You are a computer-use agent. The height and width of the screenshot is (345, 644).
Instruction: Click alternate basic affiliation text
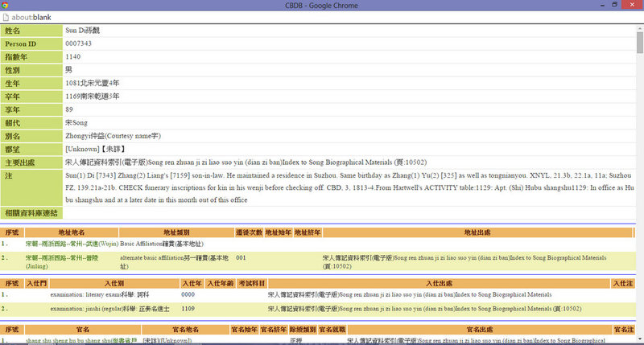174,261
